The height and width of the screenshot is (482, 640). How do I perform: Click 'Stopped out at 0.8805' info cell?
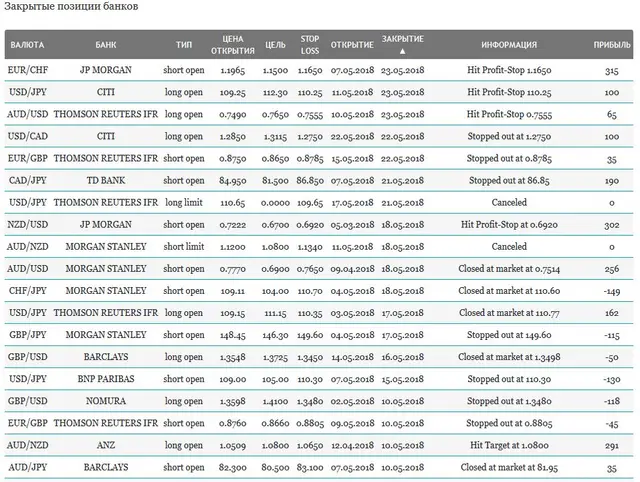click(x=509, y=423)
